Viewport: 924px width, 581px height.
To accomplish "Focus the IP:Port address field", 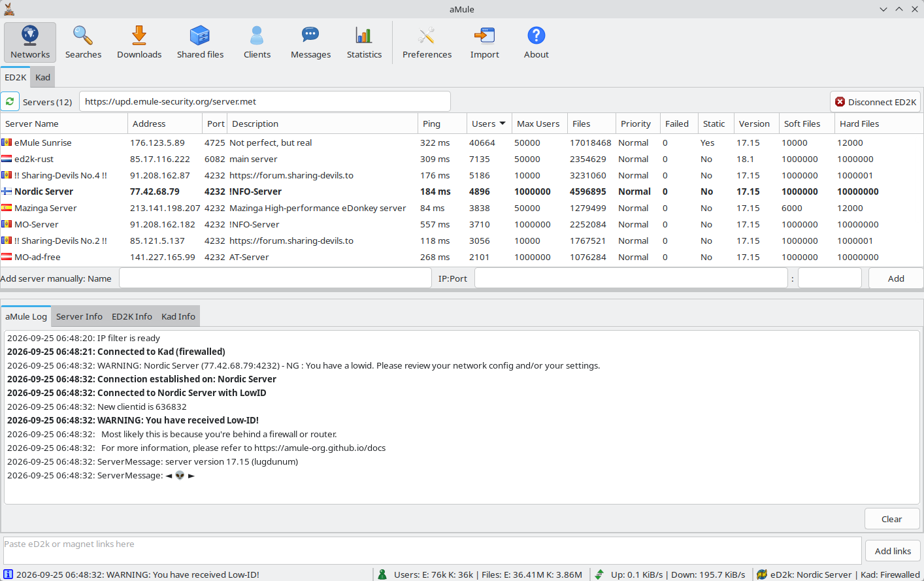I will (x=631, y=278).
